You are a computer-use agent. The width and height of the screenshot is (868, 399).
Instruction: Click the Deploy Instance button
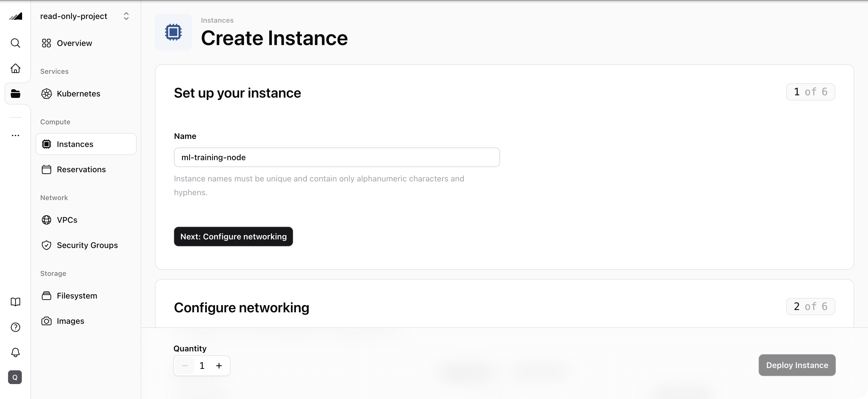coord(797,365)
